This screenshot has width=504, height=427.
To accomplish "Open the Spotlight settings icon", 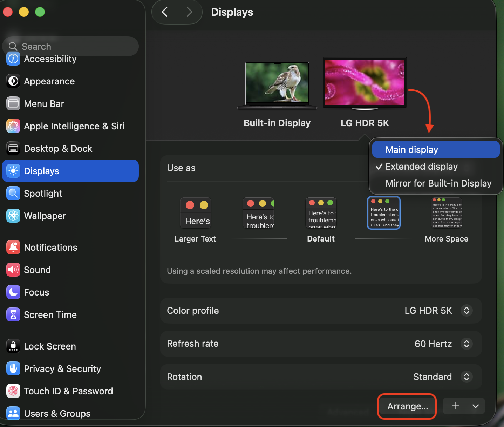I will 13,194.
